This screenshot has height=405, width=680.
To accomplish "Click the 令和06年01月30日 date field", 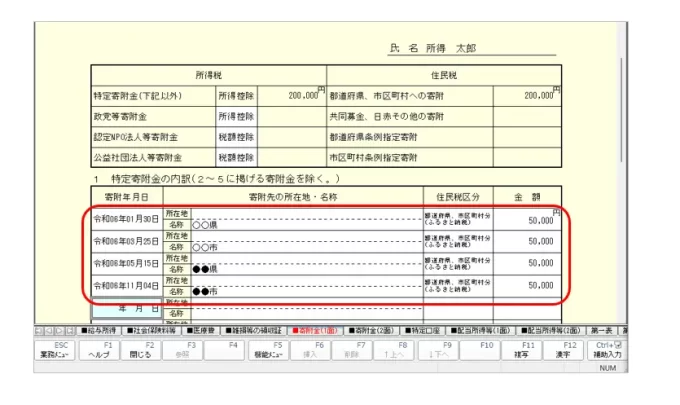I will tap(126, 220).
